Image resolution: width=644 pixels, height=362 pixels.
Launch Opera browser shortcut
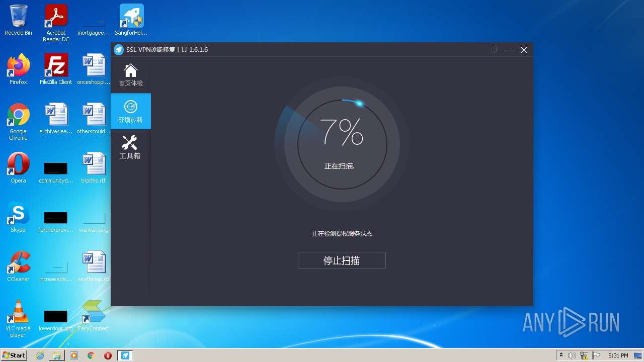18,168
